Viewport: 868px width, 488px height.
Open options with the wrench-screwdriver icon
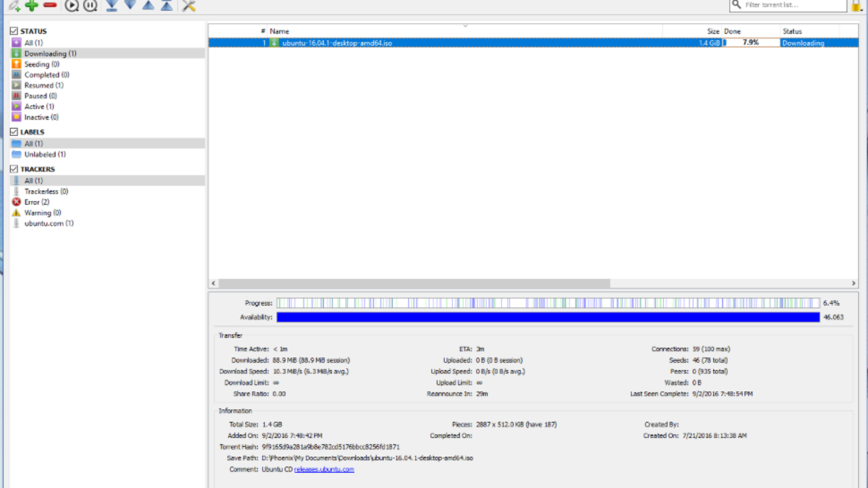[x=189, y=6]
